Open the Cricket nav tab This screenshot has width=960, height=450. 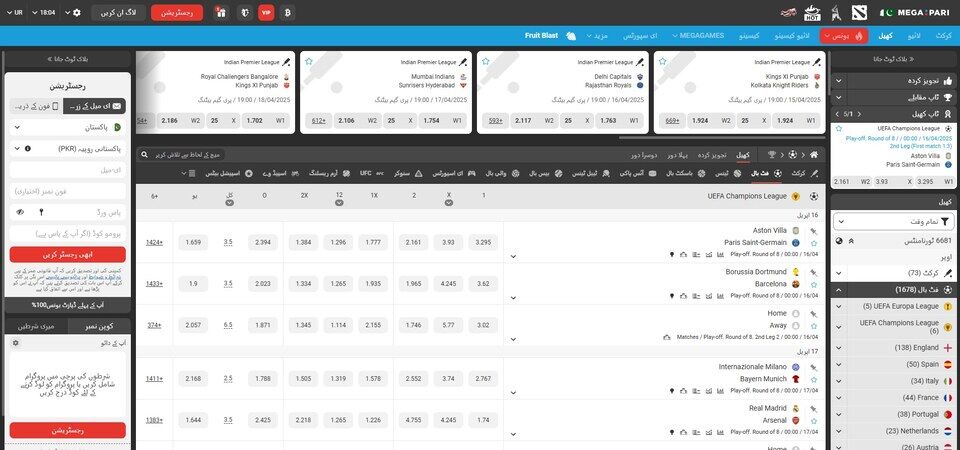tap(943, 36)
